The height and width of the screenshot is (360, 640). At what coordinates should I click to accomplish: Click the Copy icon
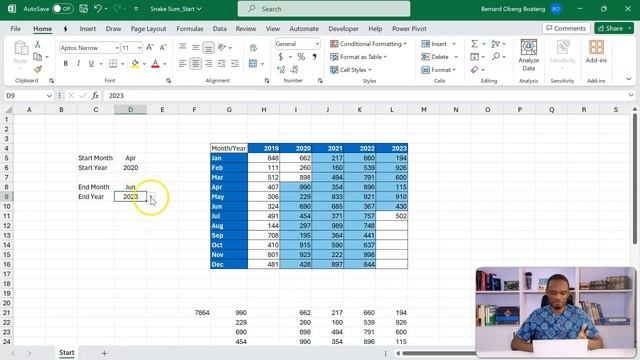(38, 57)
